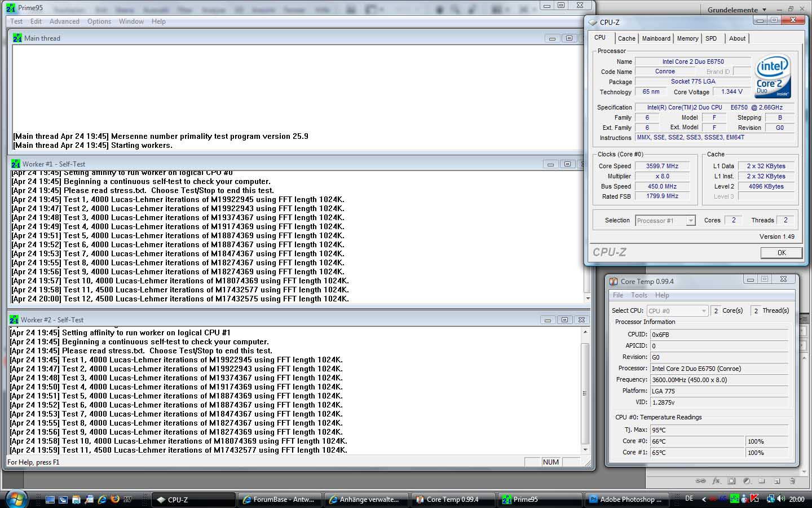The height and width of the screenshot is (508, 812).
Task: Click the Core Temp title bar icon
Action: (614, 281)
